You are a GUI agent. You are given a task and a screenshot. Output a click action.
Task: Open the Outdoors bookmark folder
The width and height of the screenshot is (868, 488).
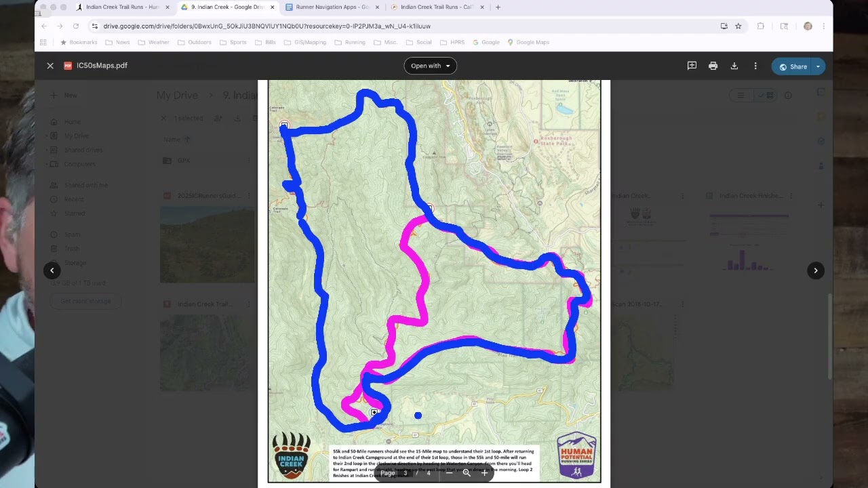click(x=195, y=42)
